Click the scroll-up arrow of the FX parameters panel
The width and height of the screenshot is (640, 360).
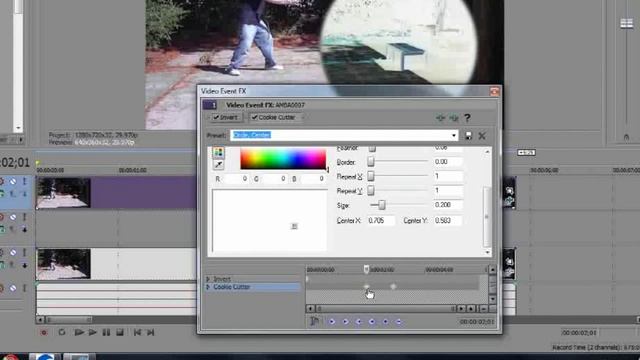coord(487,152)
